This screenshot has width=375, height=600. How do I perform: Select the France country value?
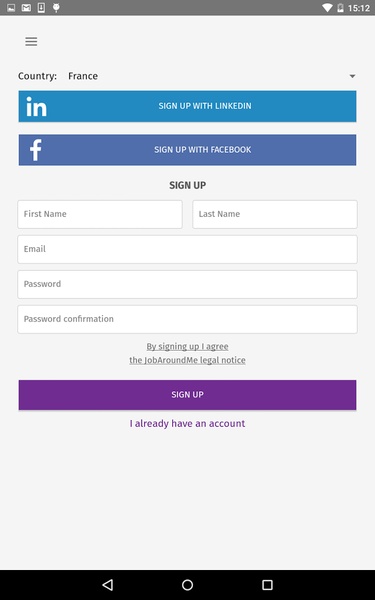tap(83, 76)
